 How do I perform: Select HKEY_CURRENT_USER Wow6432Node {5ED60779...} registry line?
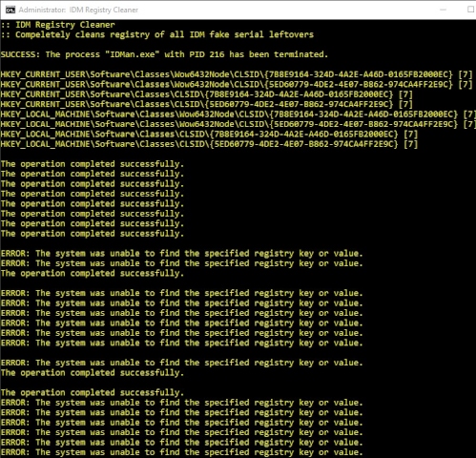[x=237, y=84]
